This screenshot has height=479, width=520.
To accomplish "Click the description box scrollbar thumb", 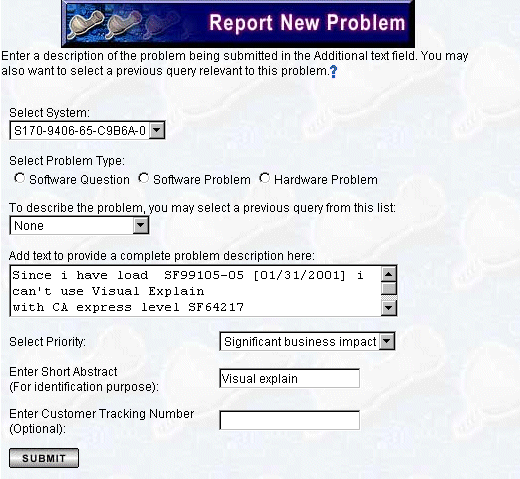I will pyautogui.click(x=389, y=288).
